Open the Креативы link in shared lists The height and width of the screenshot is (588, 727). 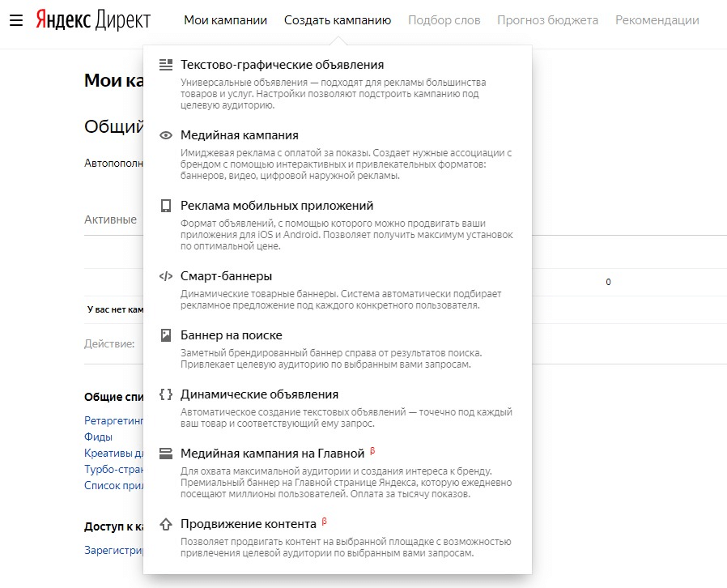click(113, 453)
